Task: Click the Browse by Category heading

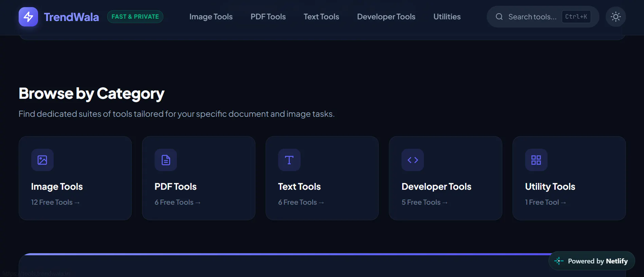Action: [x=92, y=94]
